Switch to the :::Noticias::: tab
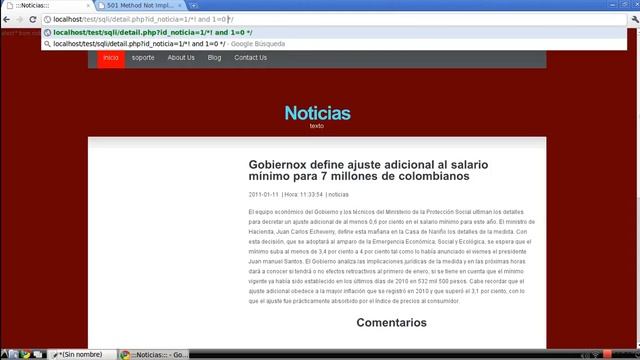The image size is (640, 360). tap(47, 5)
